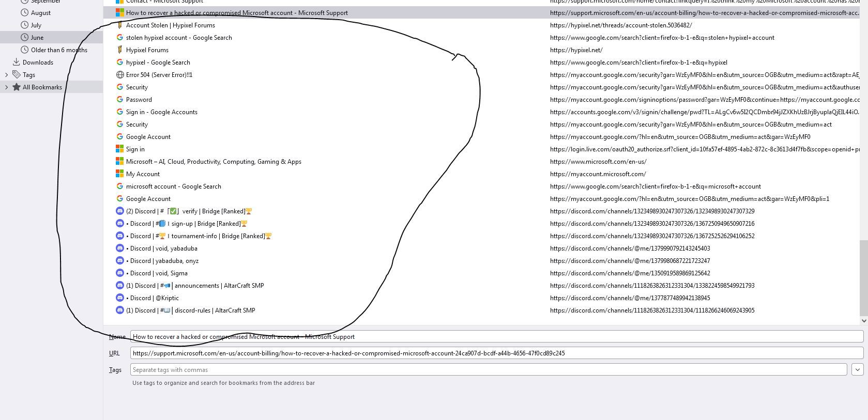The height and width of the screenshot is (420, 868).
Task: Select Discord 'tournament-info | Bridge [Ranked]' entry
Action: coord(199,236)
